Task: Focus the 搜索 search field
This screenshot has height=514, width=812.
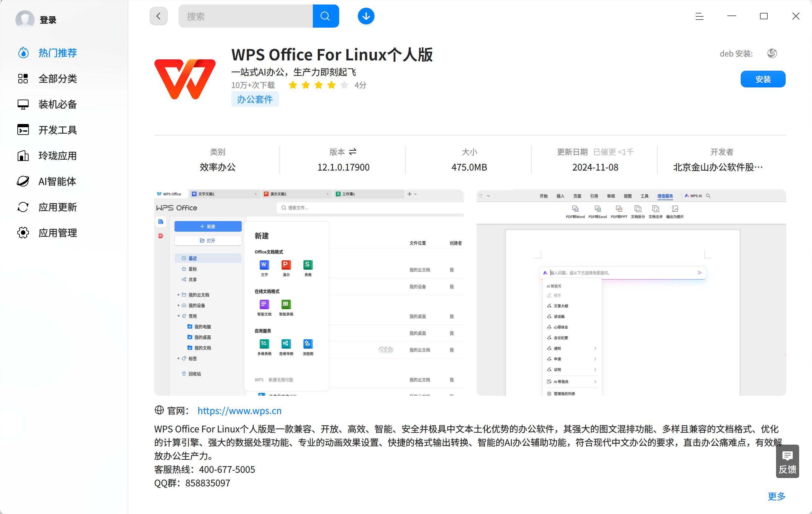Action: [x=245, y=16]
